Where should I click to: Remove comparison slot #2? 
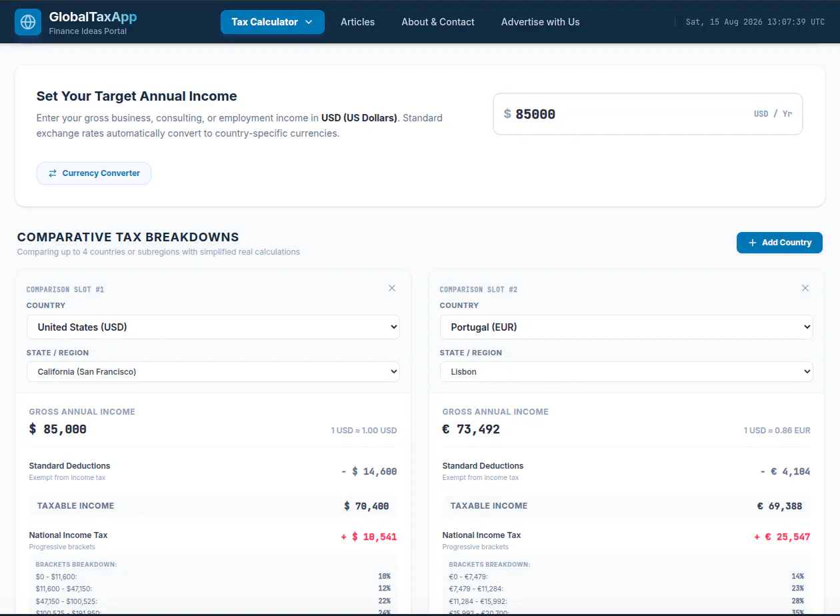click(805, 288)
